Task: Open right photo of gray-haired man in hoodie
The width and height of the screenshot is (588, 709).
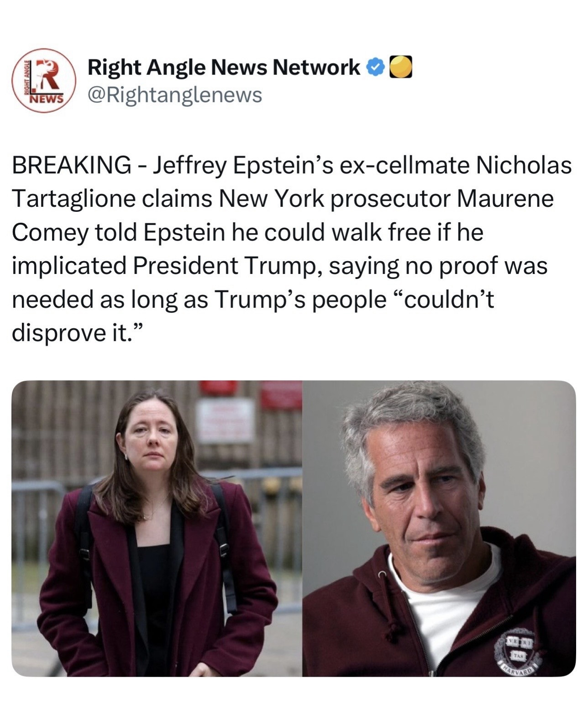Action: coord(439,528)
